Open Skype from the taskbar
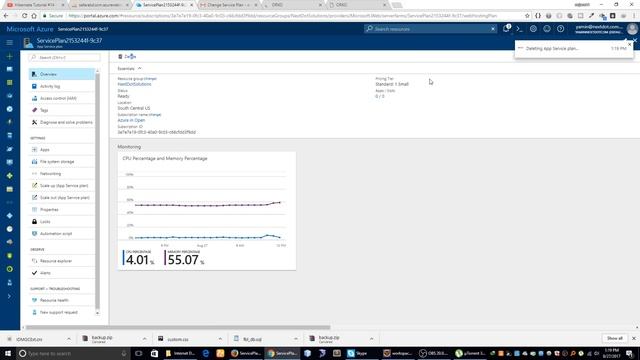Screen dimensions: 640x360 tap(358, 353)
